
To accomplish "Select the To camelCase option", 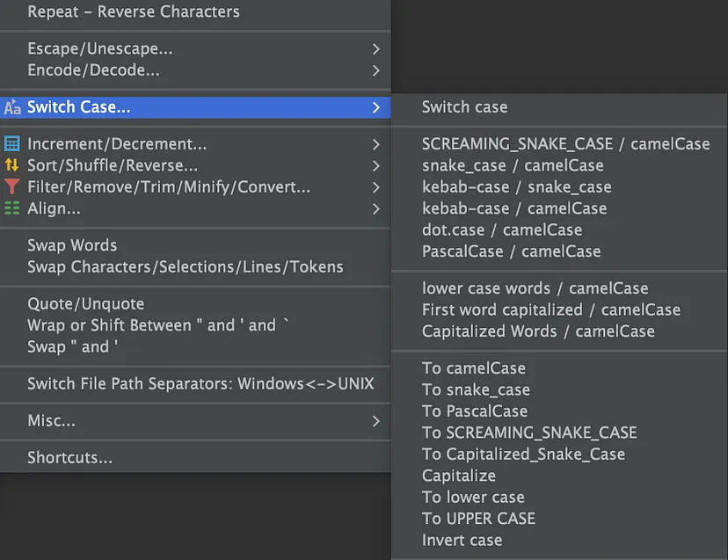I will click(475, 367).
